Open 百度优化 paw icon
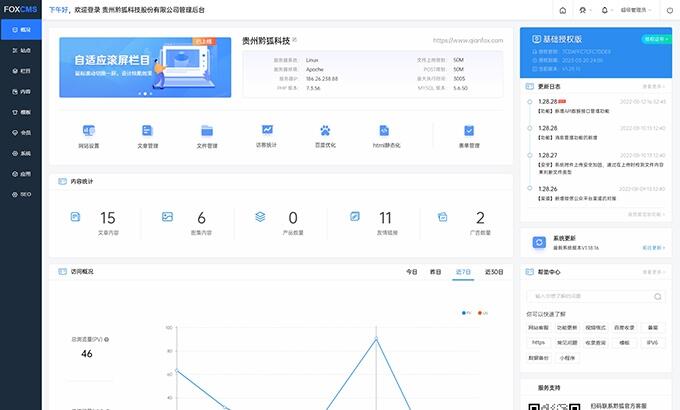This screenshot has height=410, width=680. (x=325, y=131)
